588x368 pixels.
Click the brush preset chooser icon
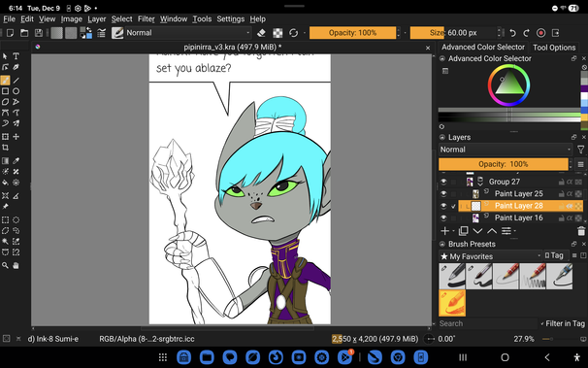pyautogui.click(x=117, y=33)
